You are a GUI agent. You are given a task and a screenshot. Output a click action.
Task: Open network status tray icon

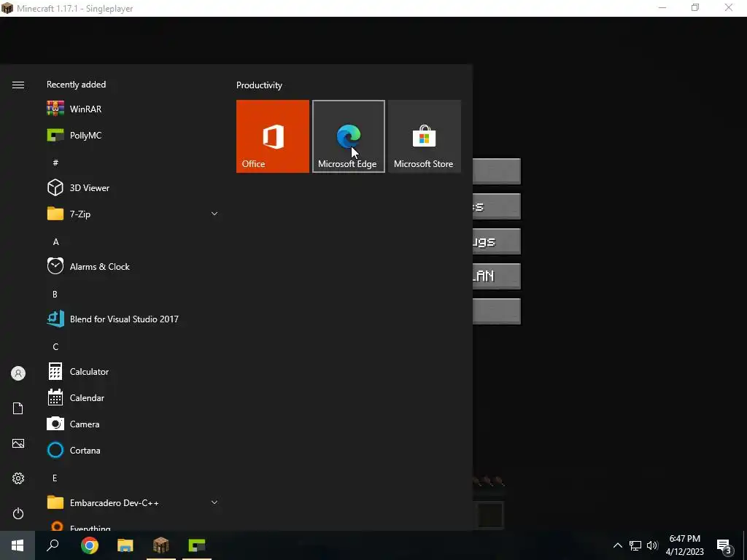635,545
